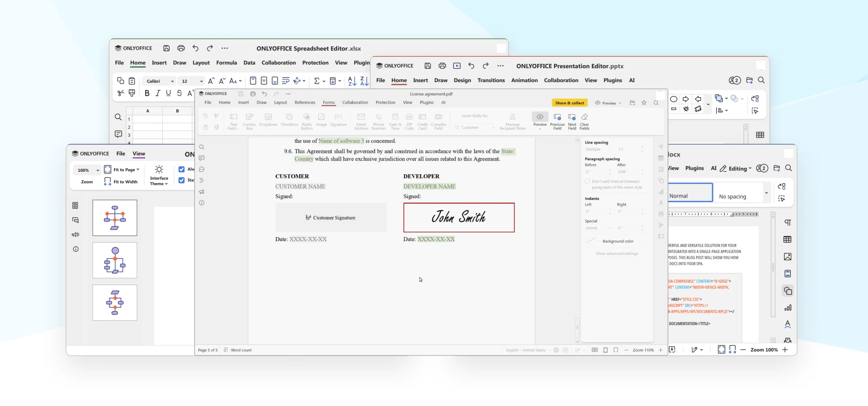
Task: Start slideshow icon in Presentation Editor title bar
Action: point(457,66)
